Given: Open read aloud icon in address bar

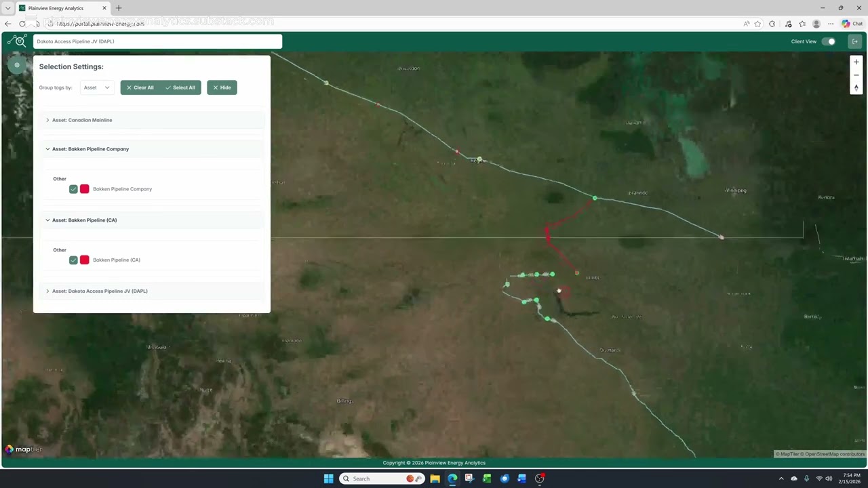Looking at the screenshot, I should point(746,24).
